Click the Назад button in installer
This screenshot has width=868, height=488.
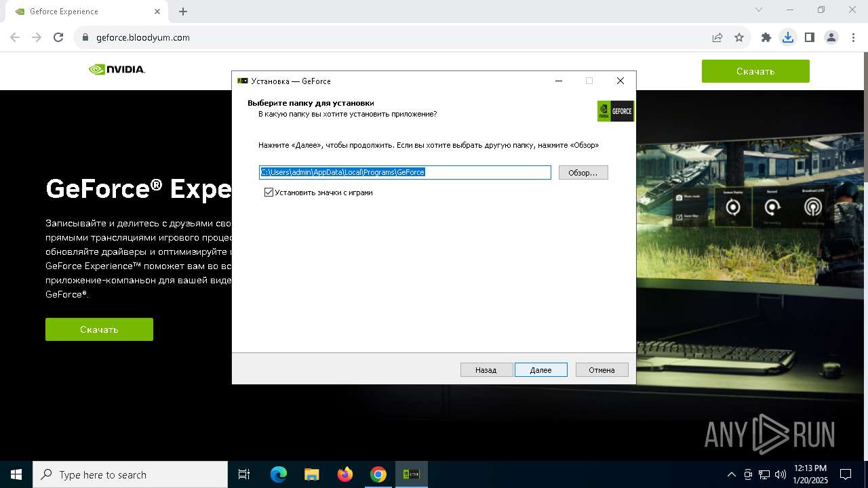(486, 370)
